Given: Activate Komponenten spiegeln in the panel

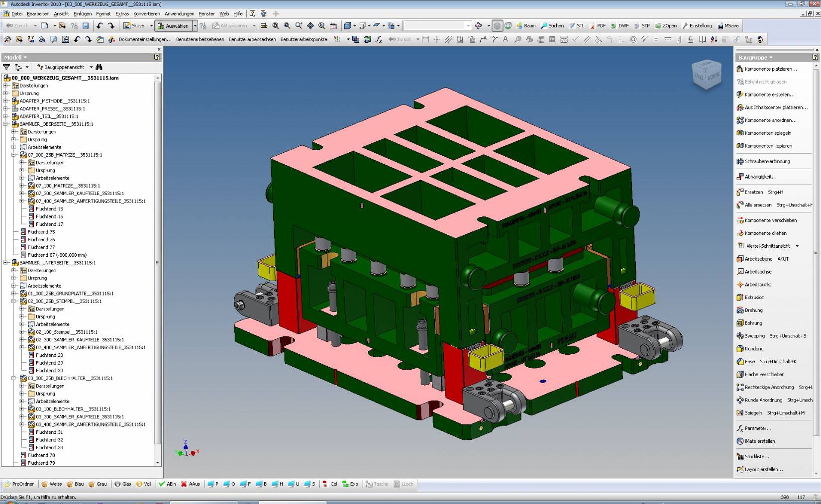Looking at the screenshot, I should point(767,133).
